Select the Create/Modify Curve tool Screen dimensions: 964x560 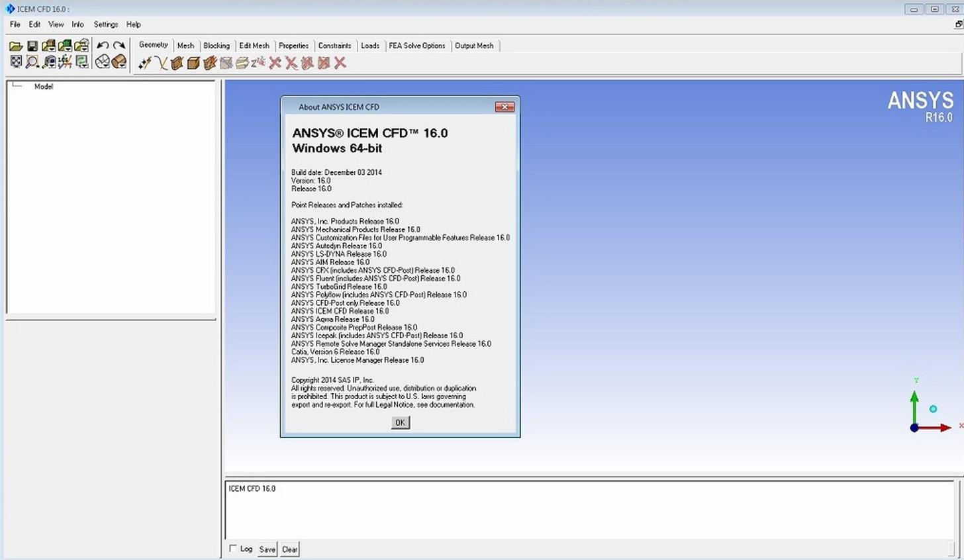pos(161,63)
